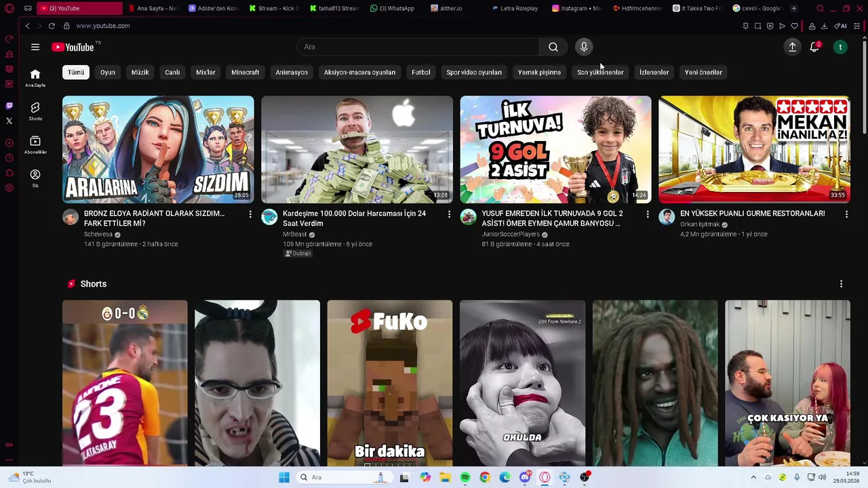Select the Futbol filter chip

421,73
